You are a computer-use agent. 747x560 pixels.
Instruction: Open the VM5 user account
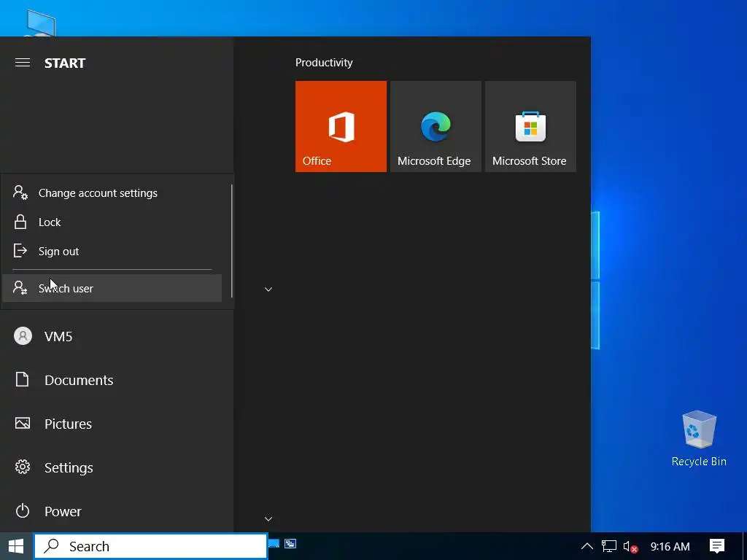point(117,336)
